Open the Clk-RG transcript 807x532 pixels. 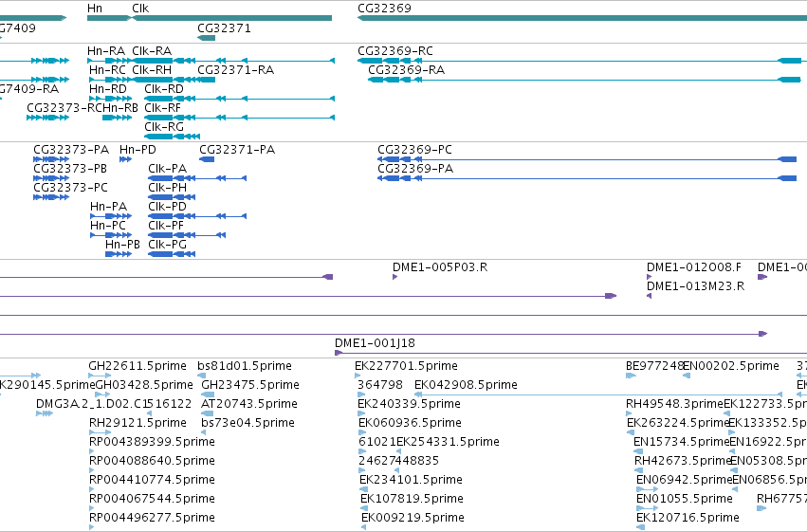pos(164,127)
